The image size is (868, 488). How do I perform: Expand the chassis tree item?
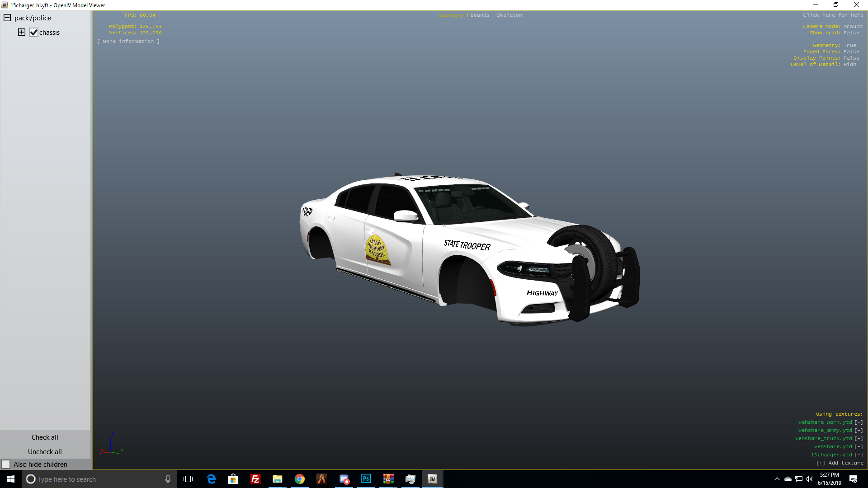click(22, 32)
